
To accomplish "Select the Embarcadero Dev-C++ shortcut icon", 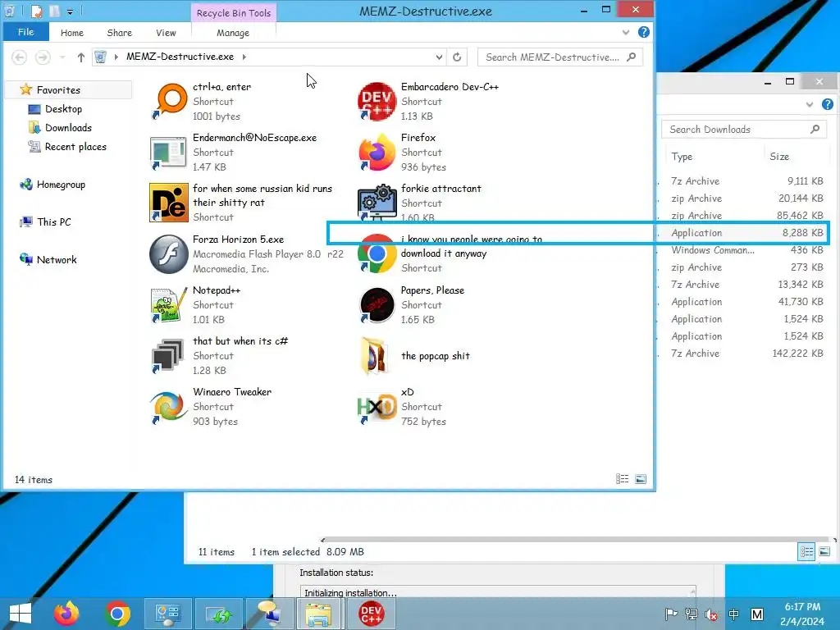I will pyautogui.click(x=377, y=101).
